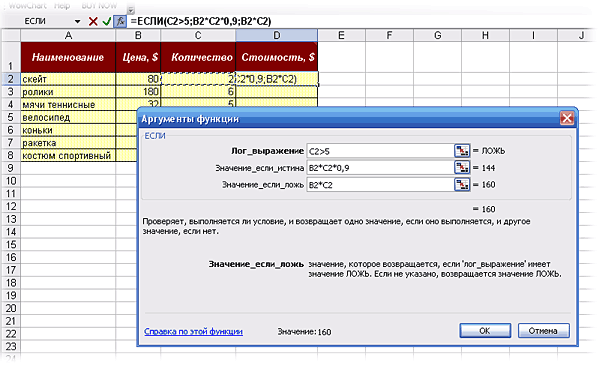Click the Отмена button
Screen dimensions: 598x365
(543, 331)
